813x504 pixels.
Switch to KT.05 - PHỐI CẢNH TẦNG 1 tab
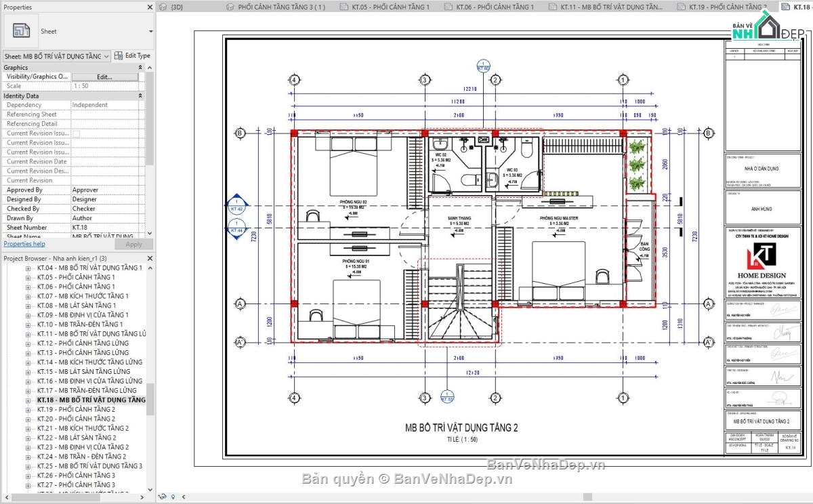[x=390, y=7]
